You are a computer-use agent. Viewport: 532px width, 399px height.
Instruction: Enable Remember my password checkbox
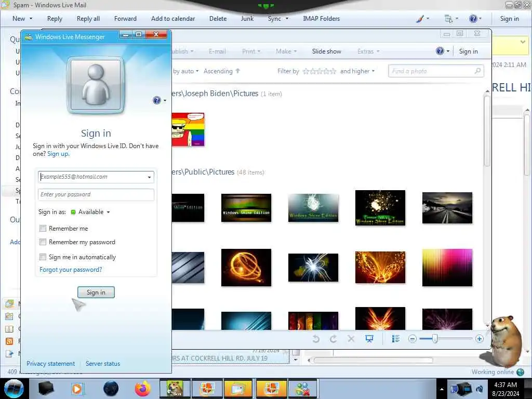tap(43, 242)
